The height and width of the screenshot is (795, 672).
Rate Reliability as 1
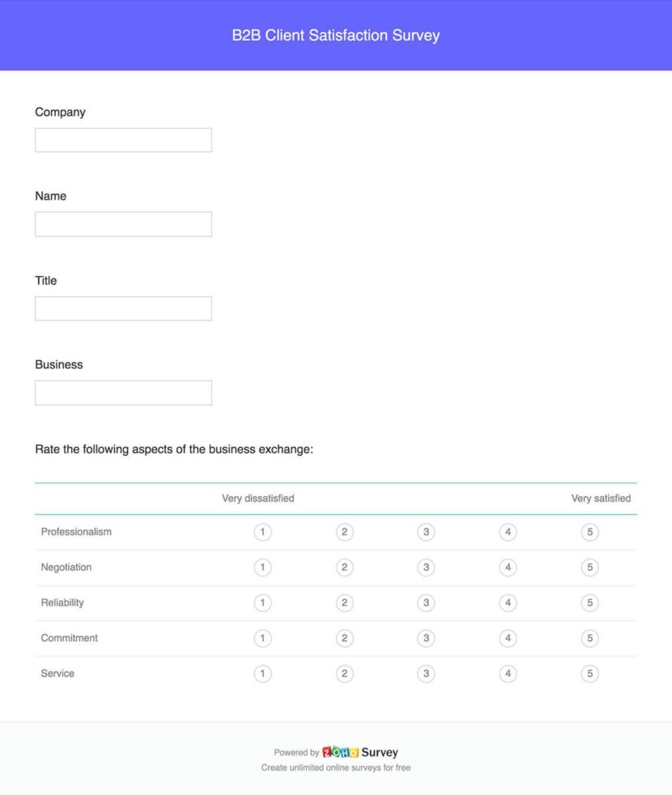tap(262, 602)
